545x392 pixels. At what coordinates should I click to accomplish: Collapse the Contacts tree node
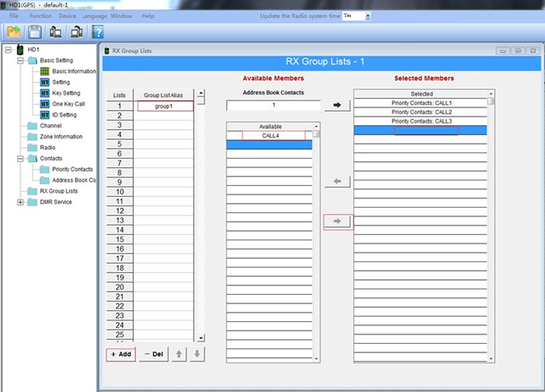20,159
